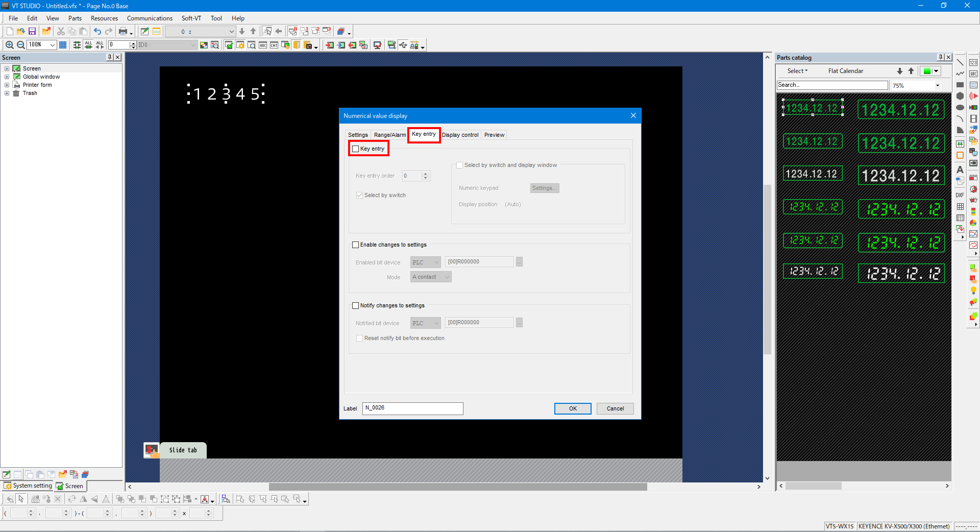980x532 pixels.
Task: Open the Communications menu
Action: tap(150, 18)
